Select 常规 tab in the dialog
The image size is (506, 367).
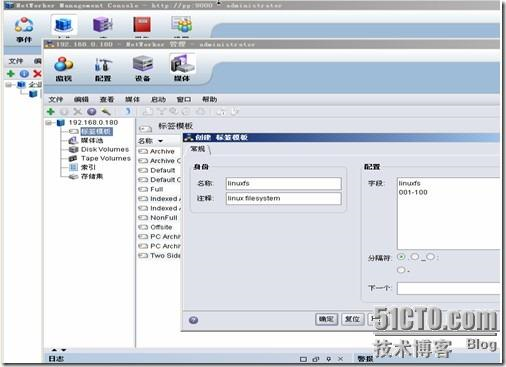198,149
